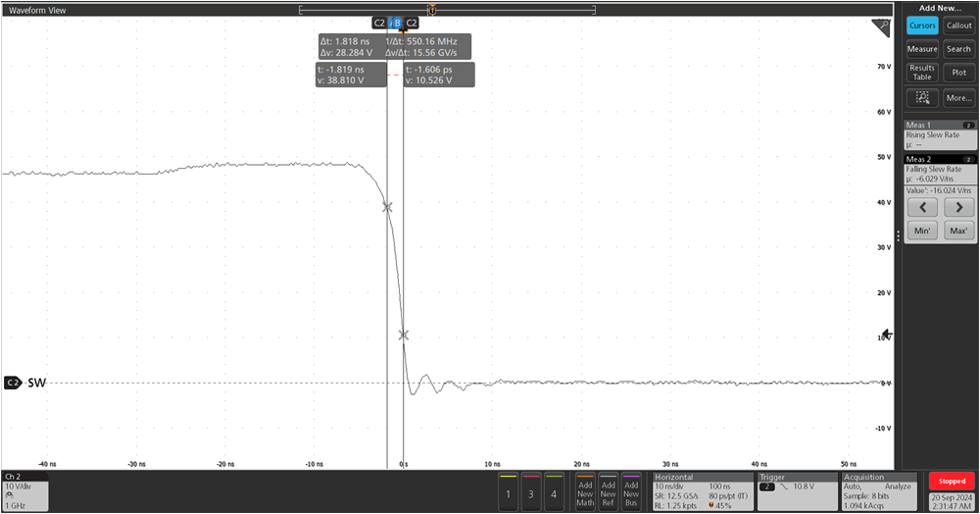Click the 10.8 V trigger level value
This screenshot has width=980, height=514.
point(804,487)
